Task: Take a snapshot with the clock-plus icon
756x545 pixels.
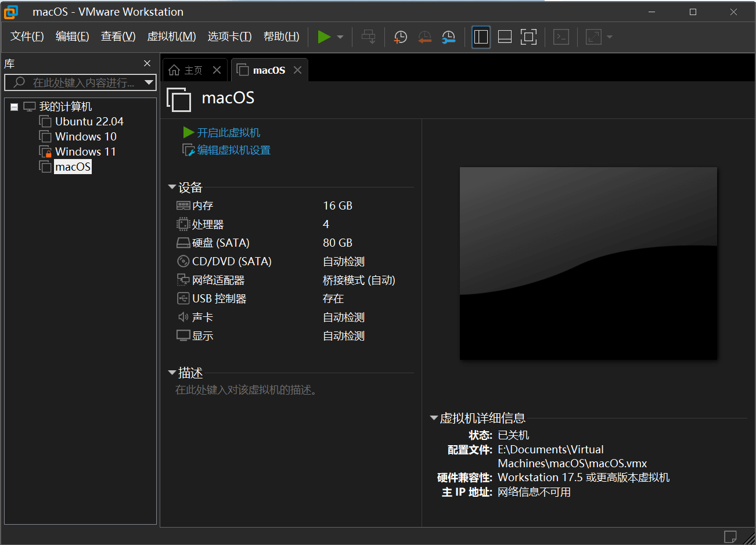Action: 401,37
